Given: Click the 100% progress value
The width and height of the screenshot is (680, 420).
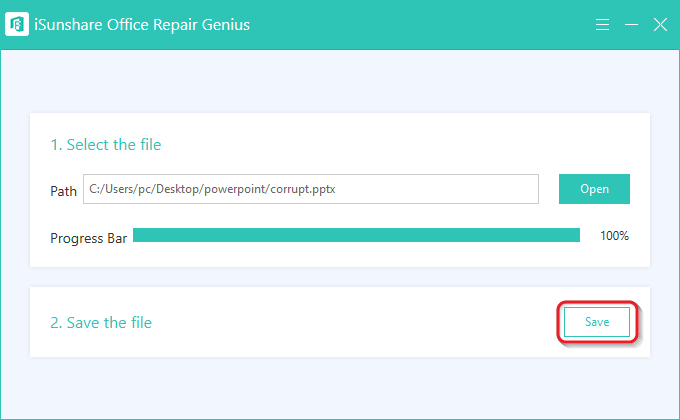Looking at the screenshot, I should point(614,236).
